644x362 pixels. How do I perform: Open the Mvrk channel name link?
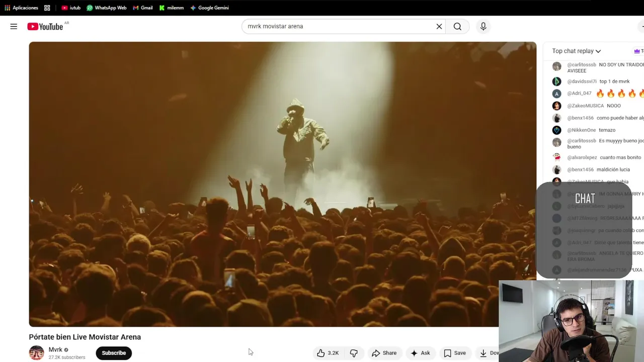tap(55, 350)
